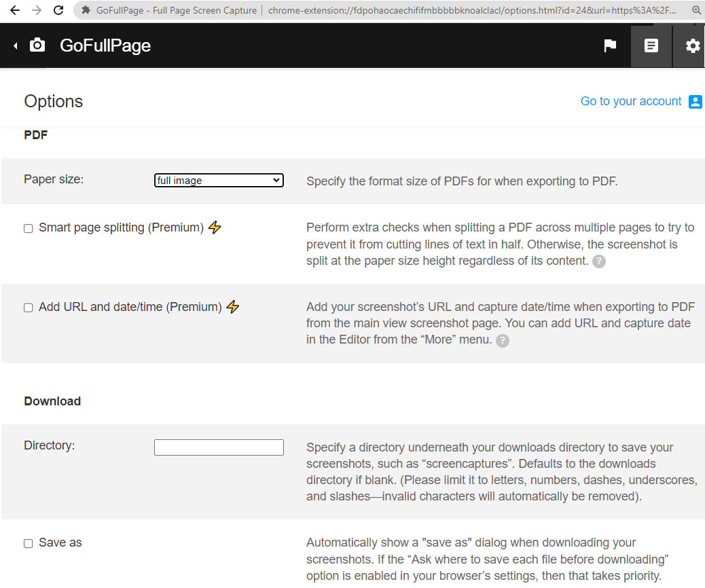
Task: Go back using the browser back arrow
Action: point(14,10)
